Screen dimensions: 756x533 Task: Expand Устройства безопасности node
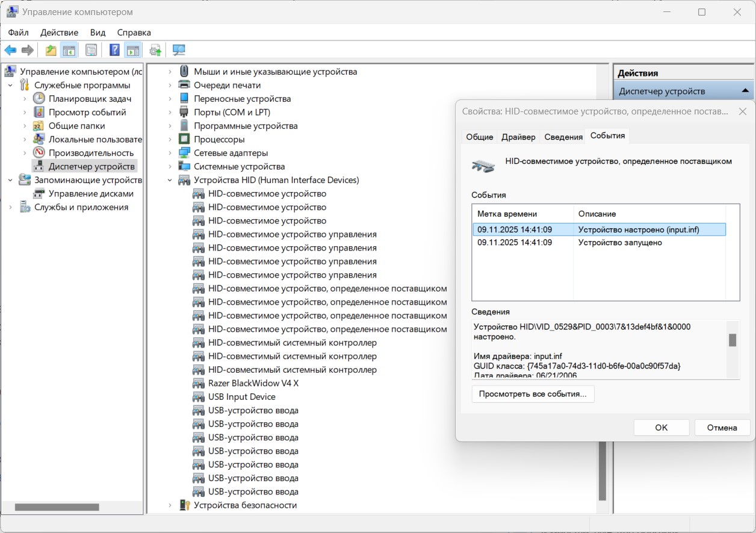170,505
